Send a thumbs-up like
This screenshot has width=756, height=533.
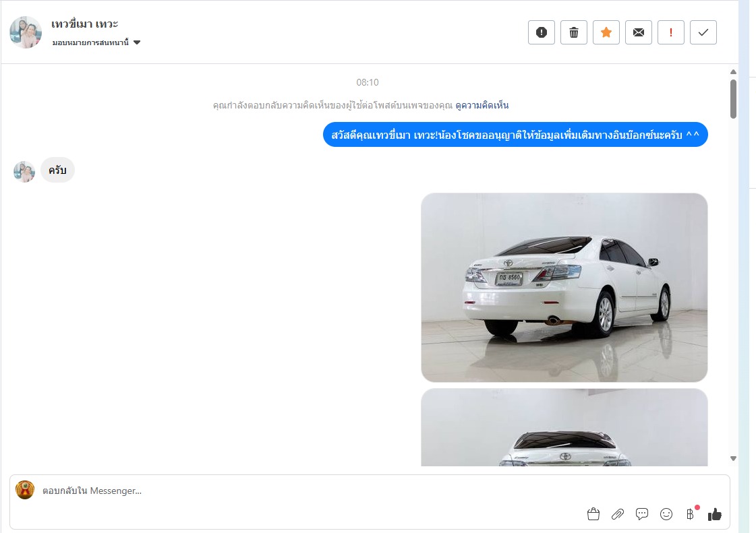pos(715,514)
